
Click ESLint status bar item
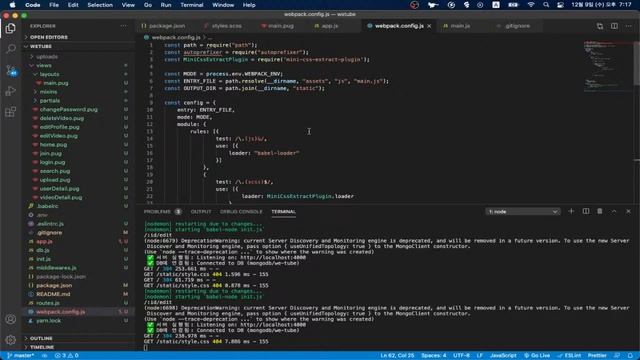pyautogui.click(x=569, y=356)
